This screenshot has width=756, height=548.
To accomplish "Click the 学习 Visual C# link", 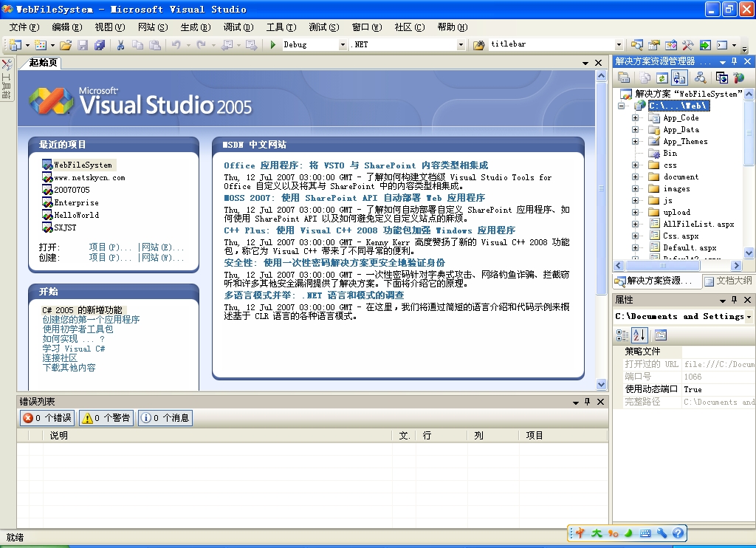I will (74, 349).
